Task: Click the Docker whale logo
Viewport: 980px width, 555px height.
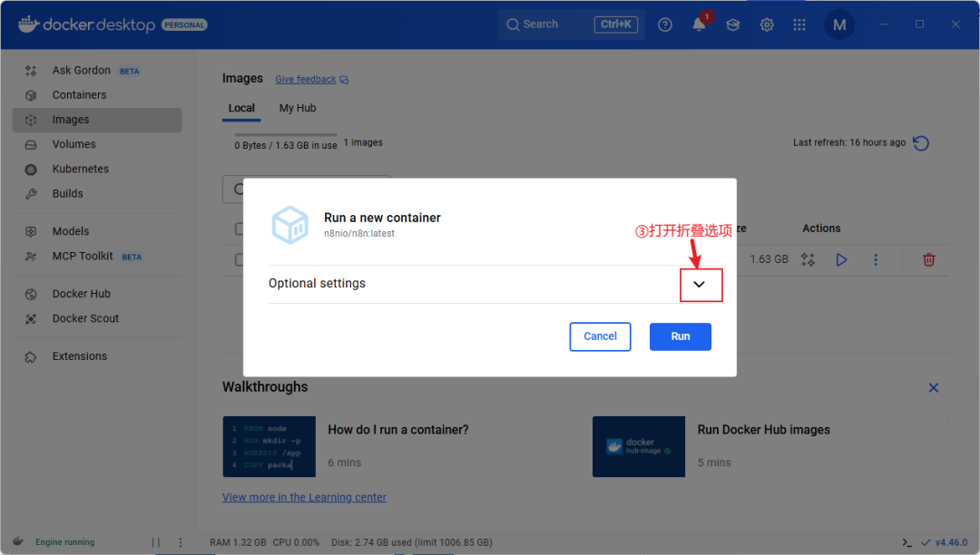Action: point(29,24)
